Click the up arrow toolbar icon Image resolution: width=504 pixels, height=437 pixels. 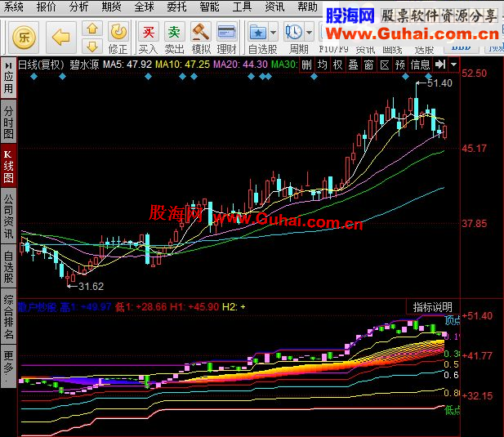(x=92, y=29)
